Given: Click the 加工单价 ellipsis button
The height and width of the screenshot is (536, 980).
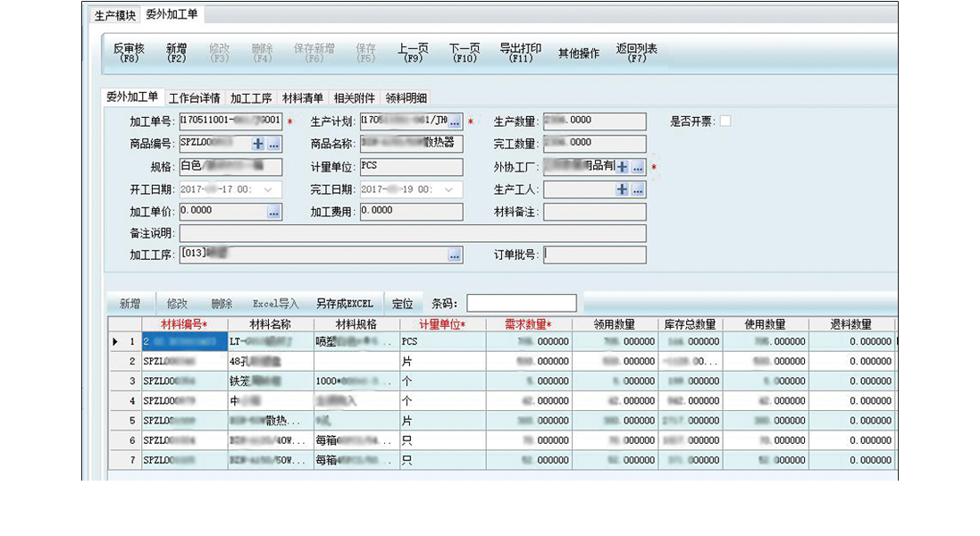Looking at the screenshot, I should point(273,212).
